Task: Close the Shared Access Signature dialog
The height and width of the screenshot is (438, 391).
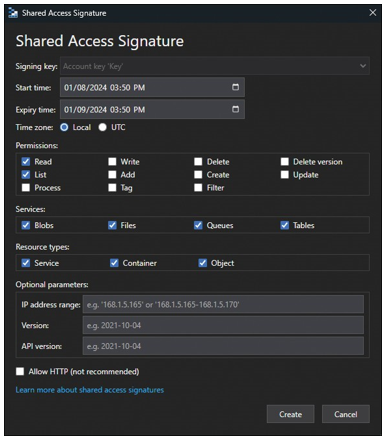Action: 373,13
